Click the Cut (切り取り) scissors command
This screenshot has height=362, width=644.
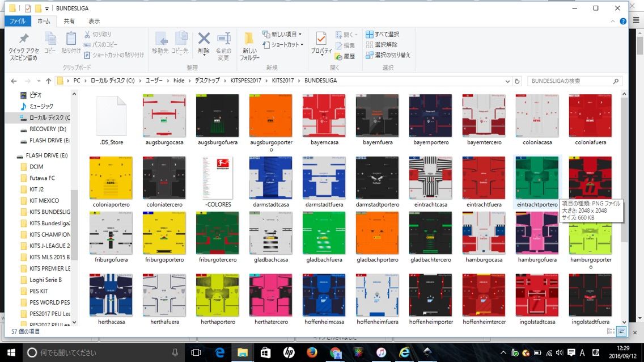98,34
